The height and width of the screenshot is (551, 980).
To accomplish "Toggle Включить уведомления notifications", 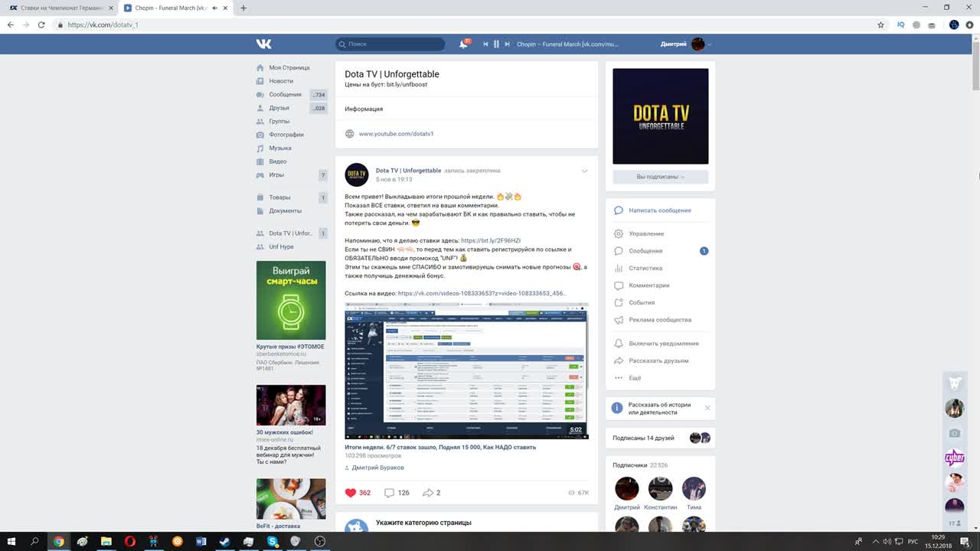I will (664, 344).
